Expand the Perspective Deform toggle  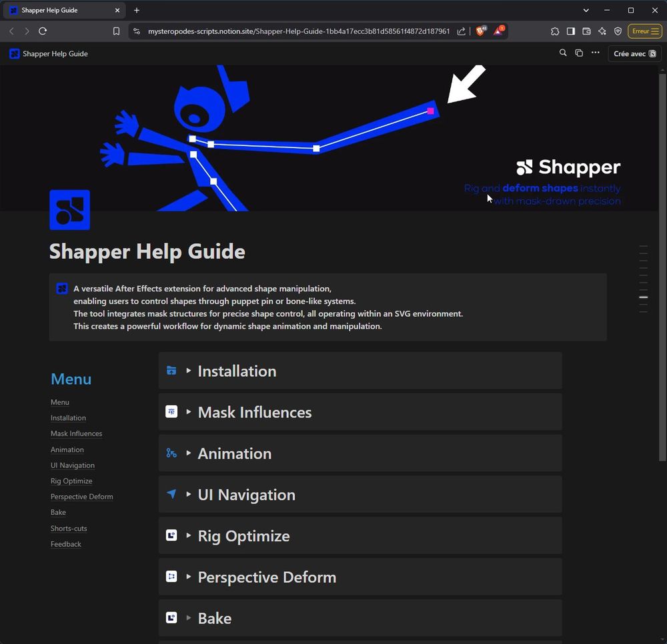click(x=189, y=577)
